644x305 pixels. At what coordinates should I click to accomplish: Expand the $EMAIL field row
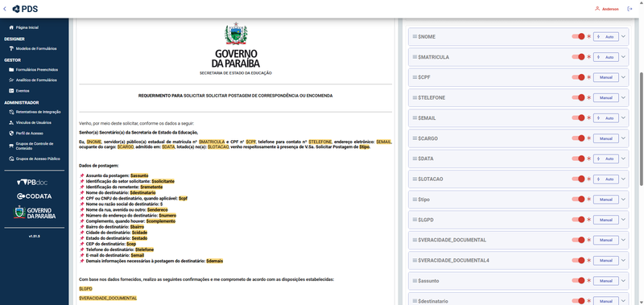623,117
